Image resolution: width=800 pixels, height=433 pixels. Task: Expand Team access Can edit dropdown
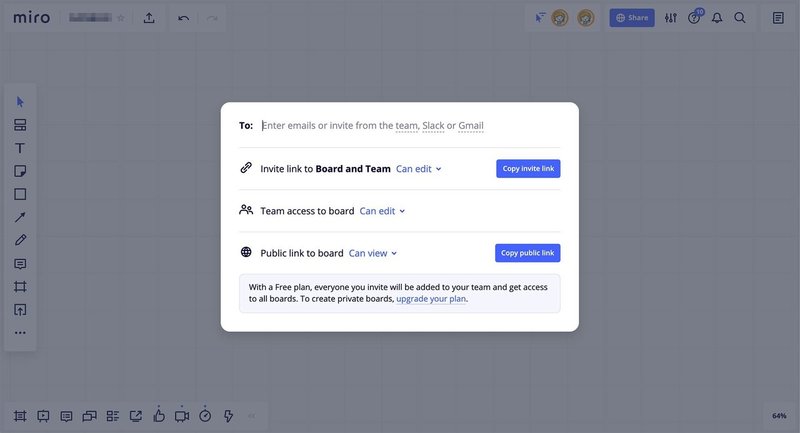coord(383,211)
